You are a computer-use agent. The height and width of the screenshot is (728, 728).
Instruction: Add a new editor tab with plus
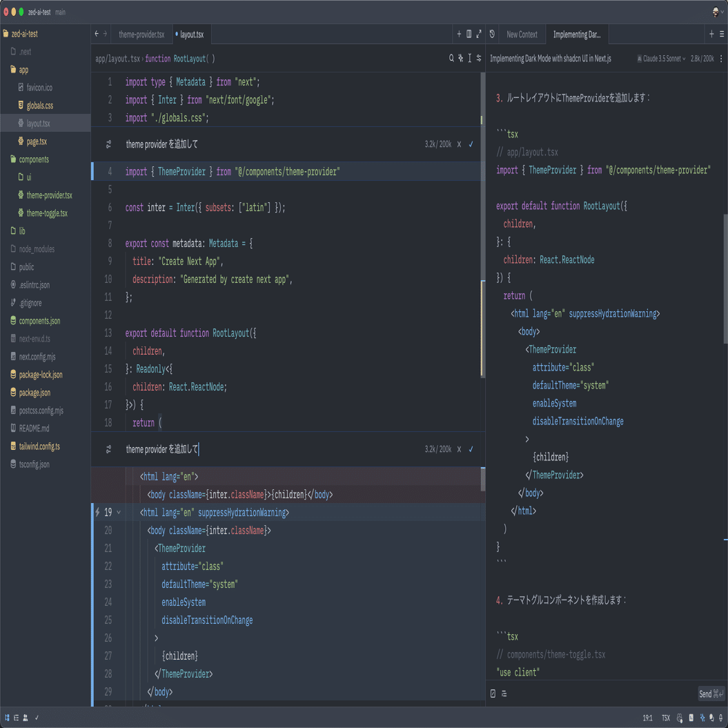click(459, 34)
